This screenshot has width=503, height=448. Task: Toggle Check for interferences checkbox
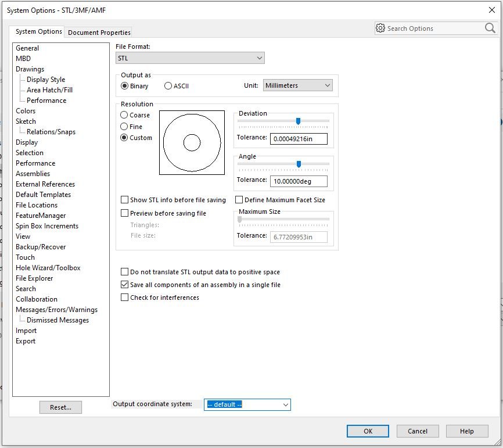click(125, 298)
